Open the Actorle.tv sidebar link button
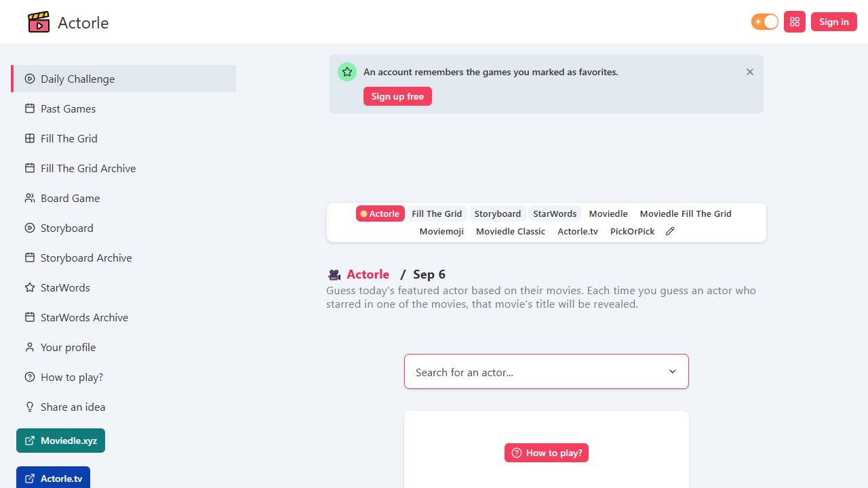Image resolution: width=868 pixels, height=488 pixels. click(53, 478)
